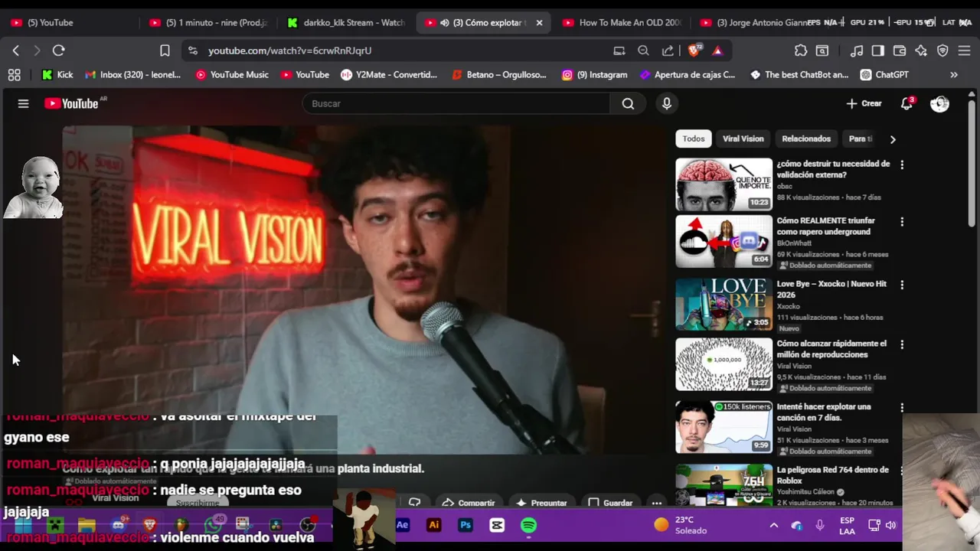Open the Brave playlist music note icon
The width and height of the screenshot is (980, 551).
pyautogui.click(x=857, y=51)
